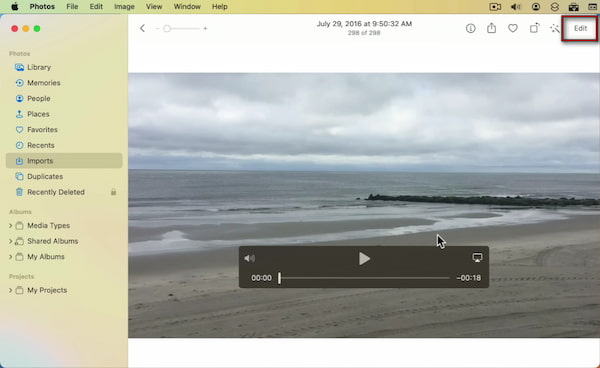
Task: Open the Photos app menu
Action: (42, 7)
